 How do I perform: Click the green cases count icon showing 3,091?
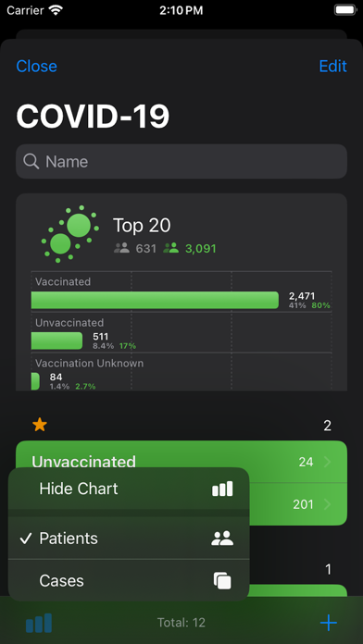[x=171, y=248]
